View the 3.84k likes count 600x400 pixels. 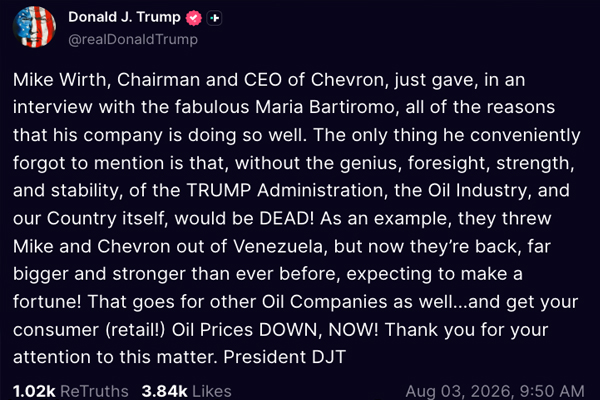(x=165, y=391)
